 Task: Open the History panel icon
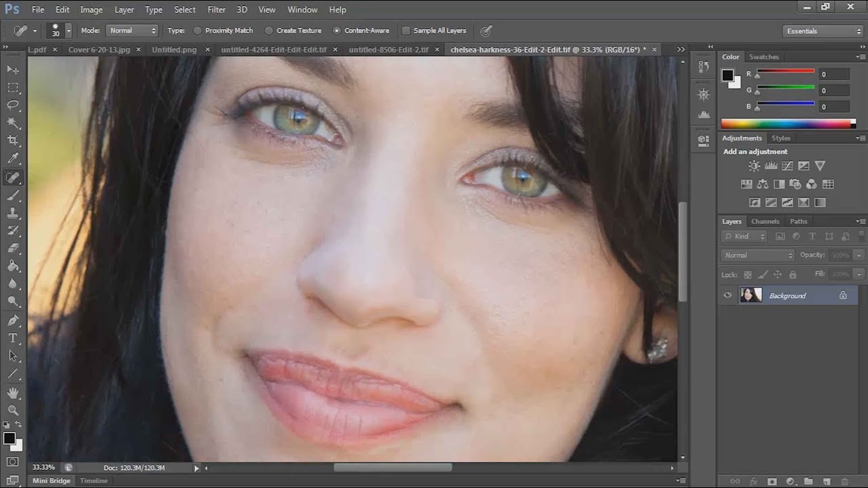(x=703, y=66)
